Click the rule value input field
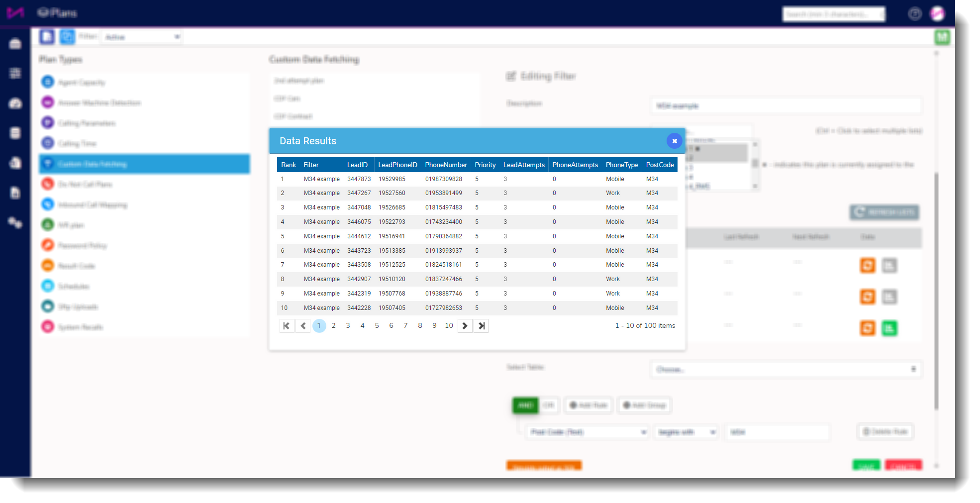980x503 pixels. point(777,432)
